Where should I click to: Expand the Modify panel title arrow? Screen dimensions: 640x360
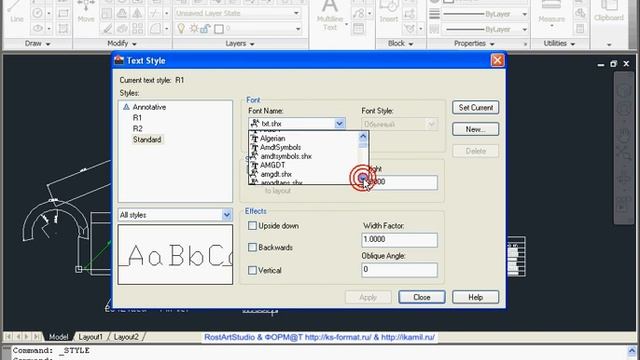click(134, 44)
